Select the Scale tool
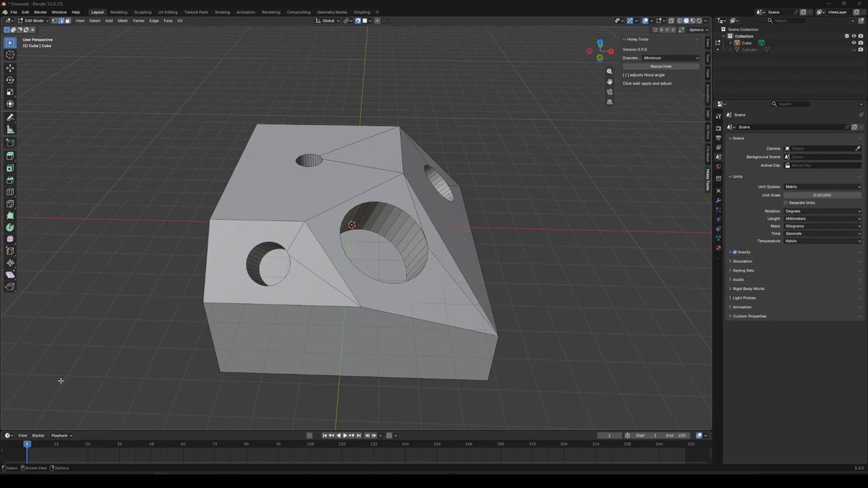The image size is (868, 488). point(10,93)
